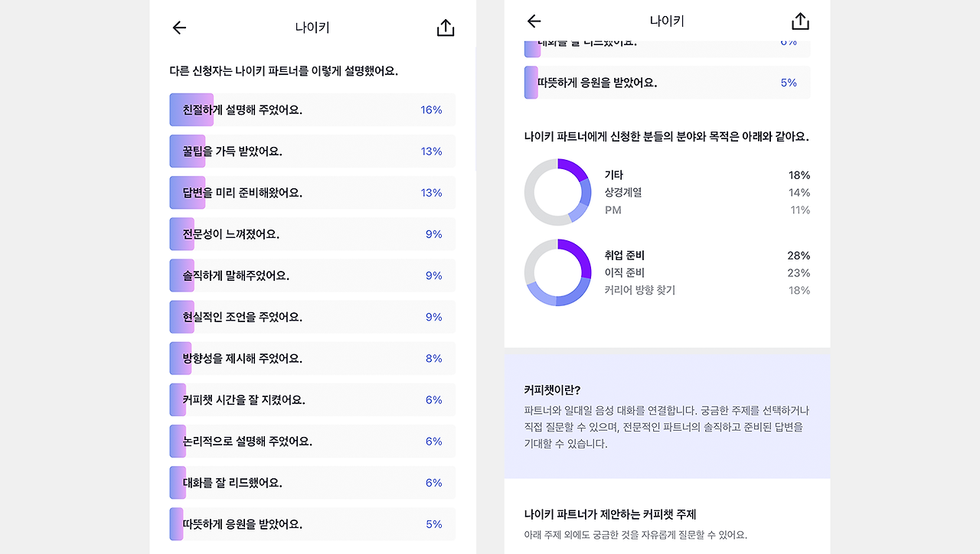
Task: Select the 이직 준비 23% entry
Action: point(704,272)
